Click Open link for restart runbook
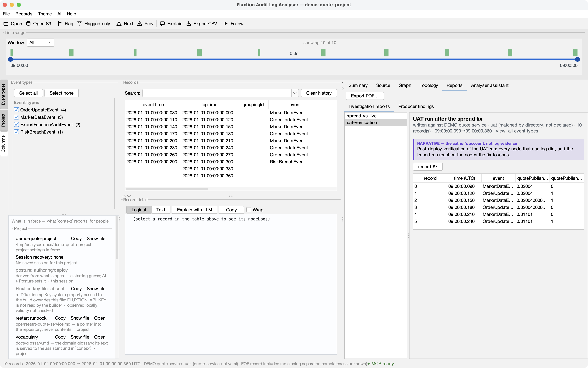 click(x=100, y=318)
